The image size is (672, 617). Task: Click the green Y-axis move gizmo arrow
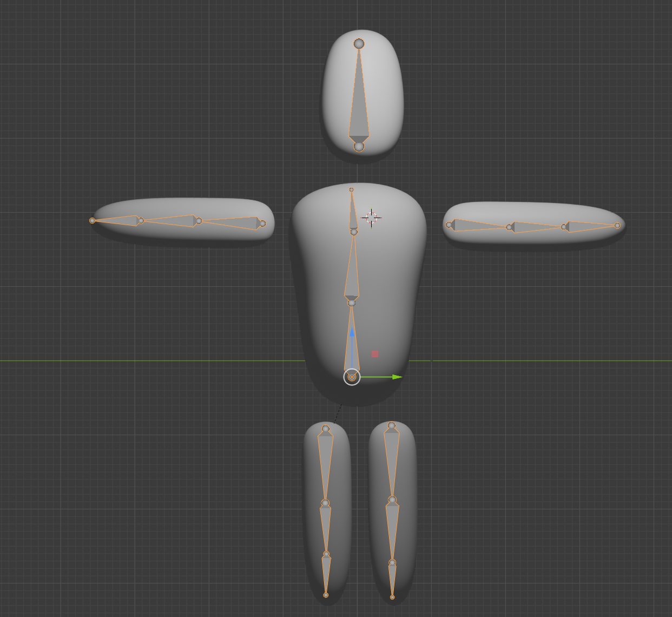(x=397, y=377)
